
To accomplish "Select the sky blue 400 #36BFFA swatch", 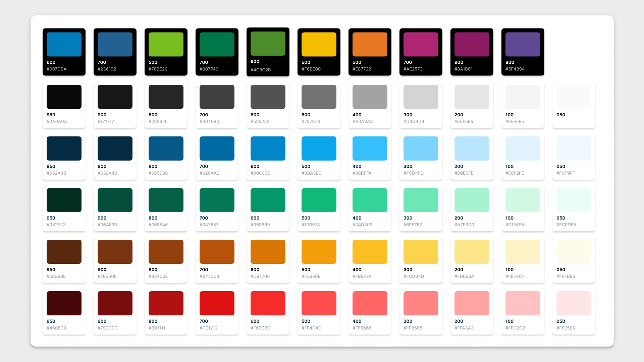I will (x=370, y=148).
